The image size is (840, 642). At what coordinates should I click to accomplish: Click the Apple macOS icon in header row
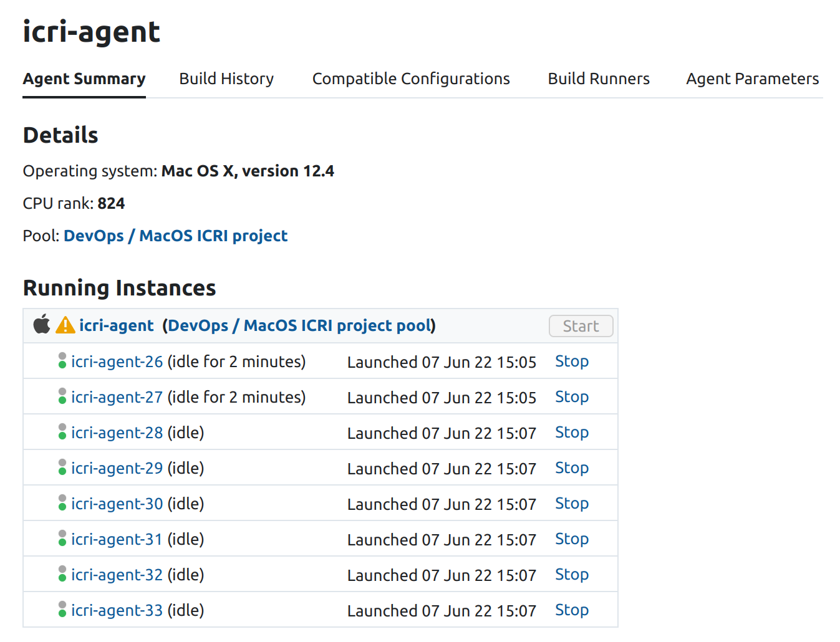(x=42, y=324)
